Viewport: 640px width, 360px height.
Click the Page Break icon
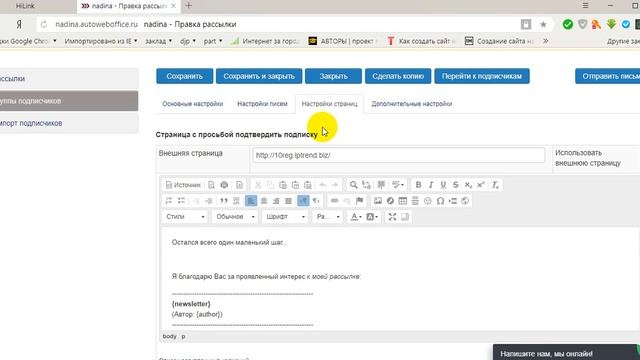[453, 200]
